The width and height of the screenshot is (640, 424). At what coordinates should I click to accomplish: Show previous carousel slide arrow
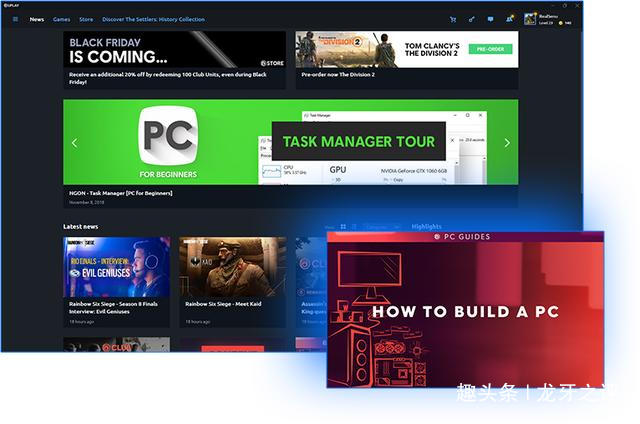click(x=75, y=143)
